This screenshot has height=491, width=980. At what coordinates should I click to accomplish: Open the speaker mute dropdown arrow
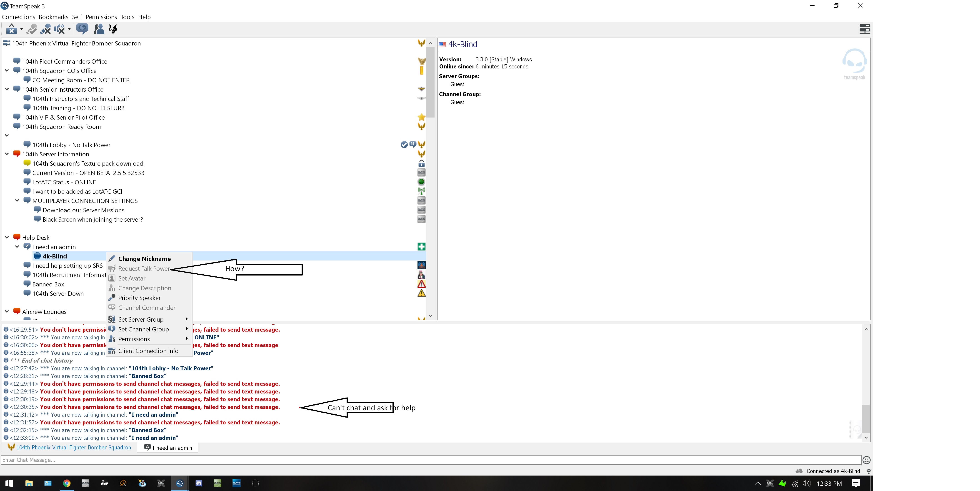point(69,29)
